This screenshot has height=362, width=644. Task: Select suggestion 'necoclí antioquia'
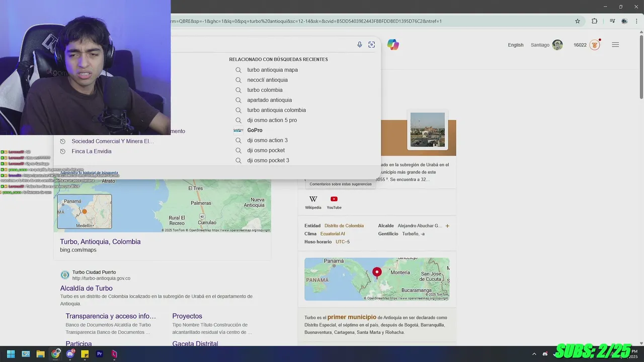pyautogui.click(x=267, y=80)
